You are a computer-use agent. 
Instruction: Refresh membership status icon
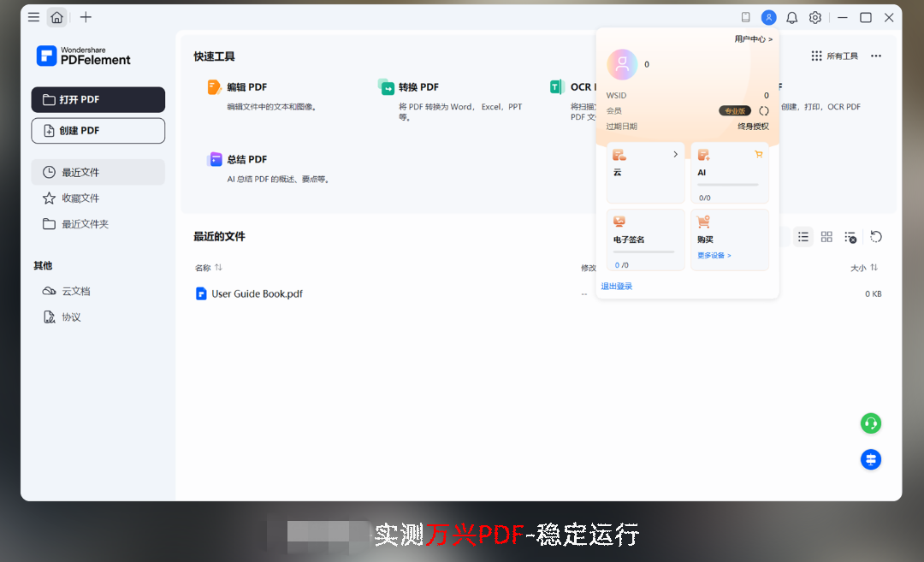click(x=764, y=110)
